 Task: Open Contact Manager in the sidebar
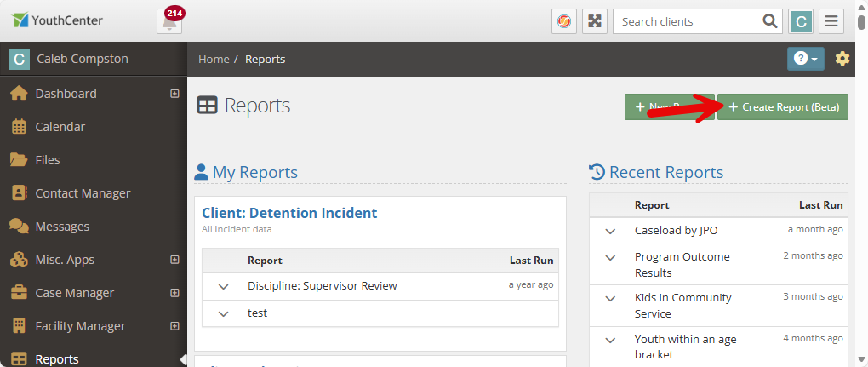click(x=83, y=193)
